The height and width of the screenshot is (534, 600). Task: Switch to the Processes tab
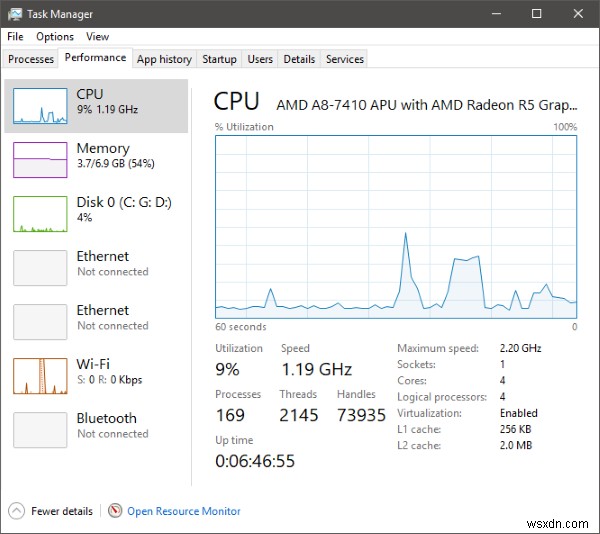point(31,59)
